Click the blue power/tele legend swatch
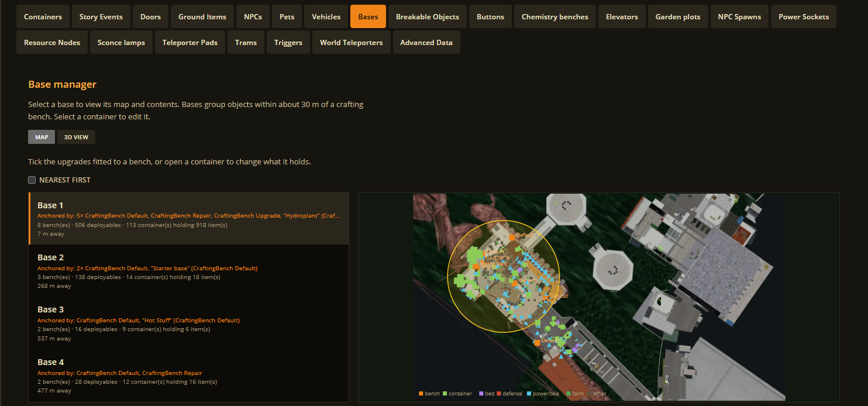 tap(529, 394)
